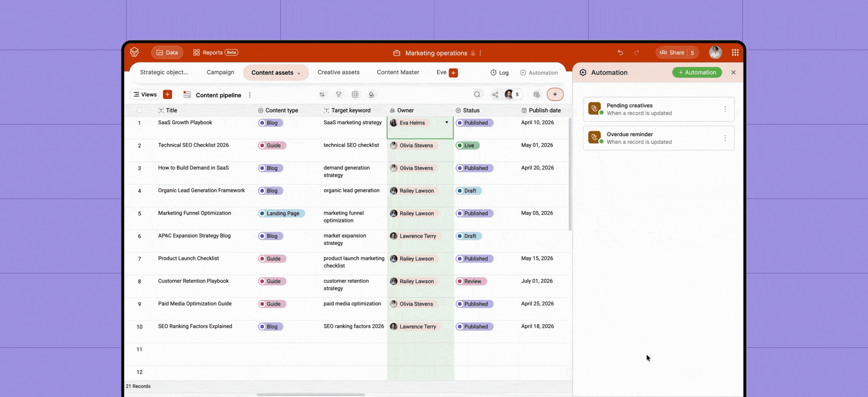Open the Creative assets tab
Viewport: 868px width, 397px height.
point(338,72)
